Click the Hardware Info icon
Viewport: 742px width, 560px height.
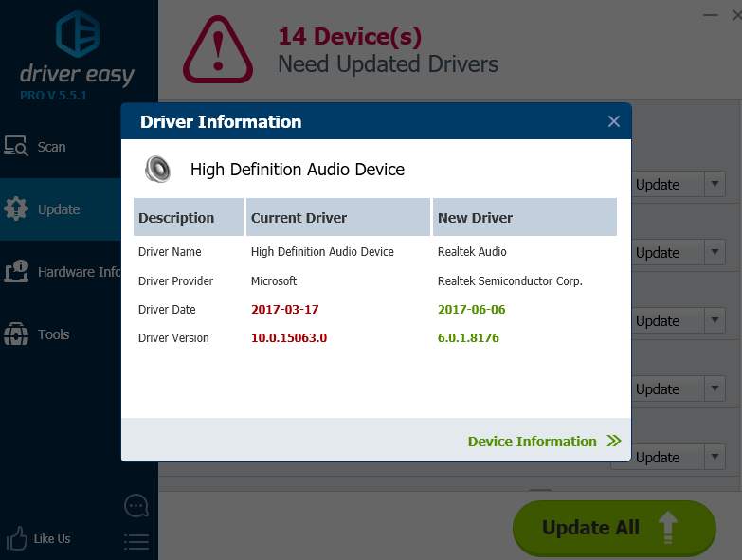pyautogui.click(x=16, y=271)
